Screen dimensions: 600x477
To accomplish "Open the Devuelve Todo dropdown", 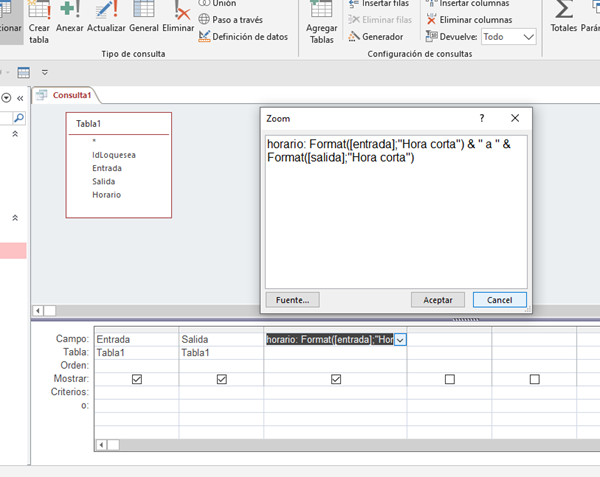I will click(x=507, y=37).
